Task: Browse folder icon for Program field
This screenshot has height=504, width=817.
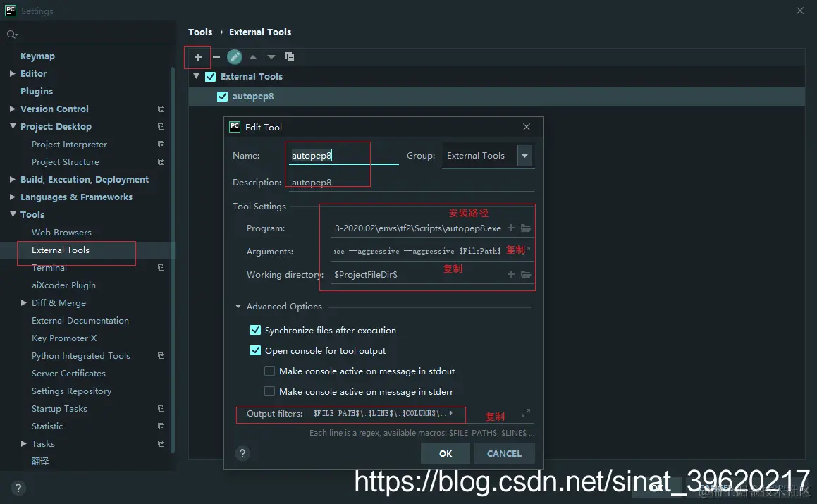Action: point(526,228)
